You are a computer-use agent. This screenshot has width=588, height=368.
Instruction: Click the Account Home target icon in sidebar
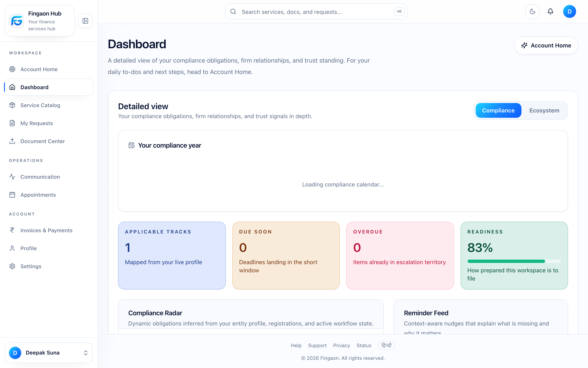coord(12,69)
